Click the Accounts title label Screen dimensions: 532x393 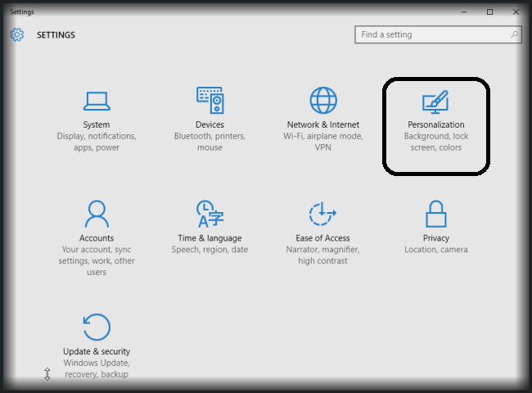[97, 238]
